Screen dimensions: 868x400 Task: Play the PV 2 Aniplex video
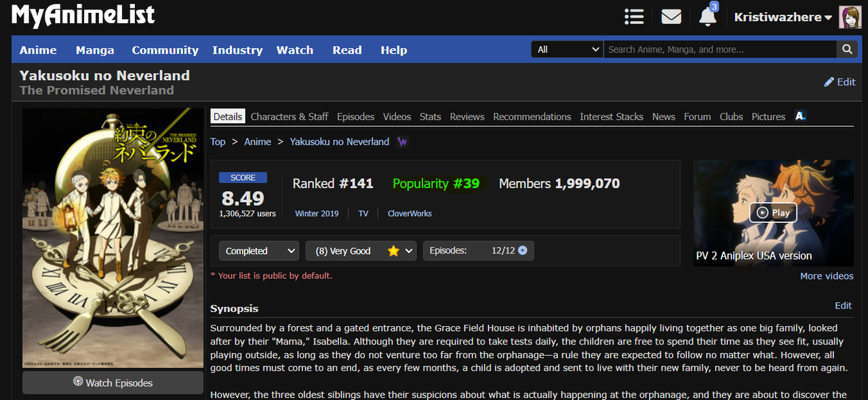773,212
